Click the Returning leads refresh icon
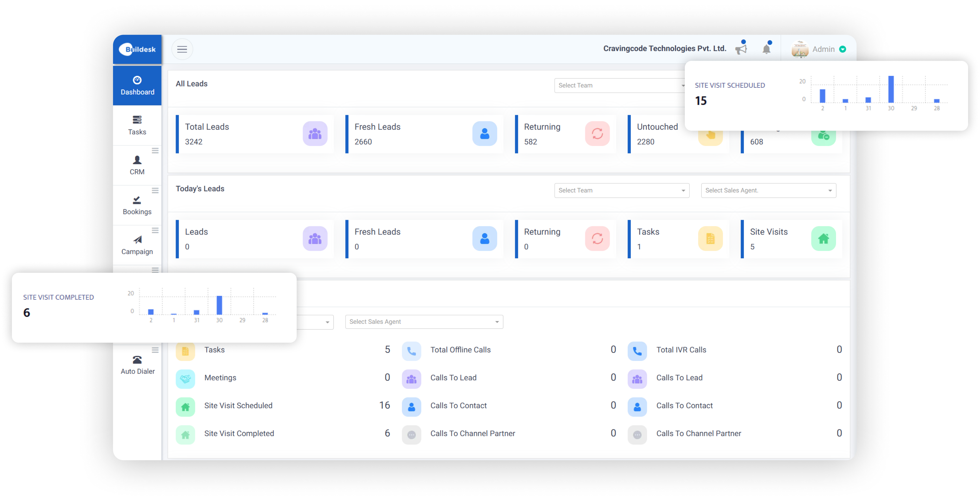Viewport: 980px width, 501px height. tap(597, 134)
